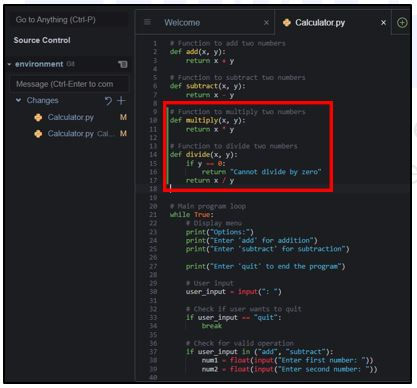
Task: Place cursor on 'def subtract(x, y):' line
Action: coord(207,86)
